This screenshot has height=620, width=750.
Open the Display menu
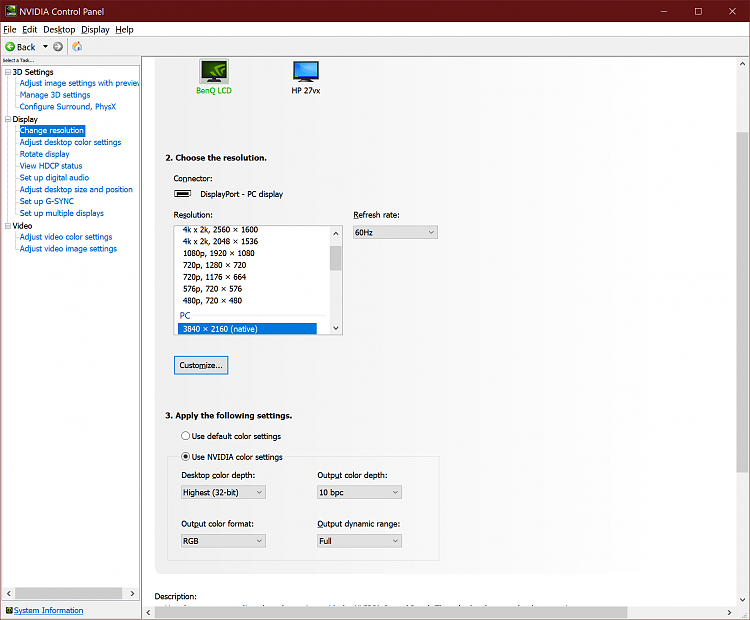point(95,30)
